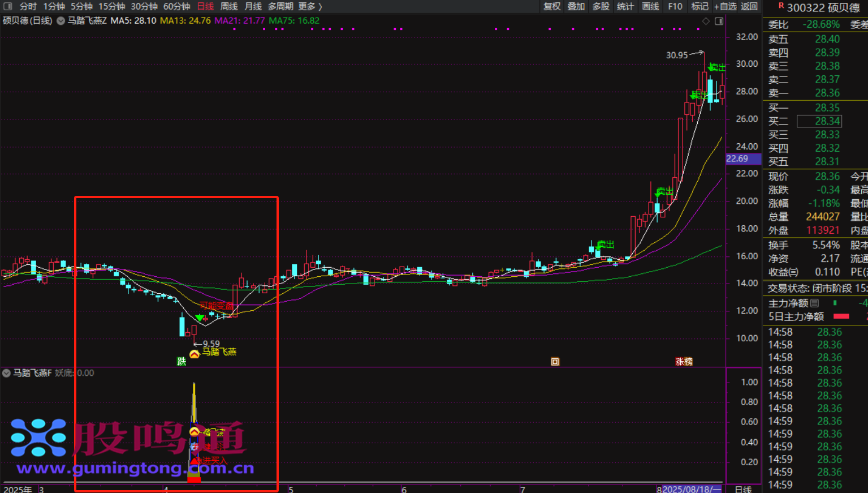Image resolution: width=868 pixels, height=493 pixels.
Task: Click the +自选 add to watchlist button
Action: point(725,6)
